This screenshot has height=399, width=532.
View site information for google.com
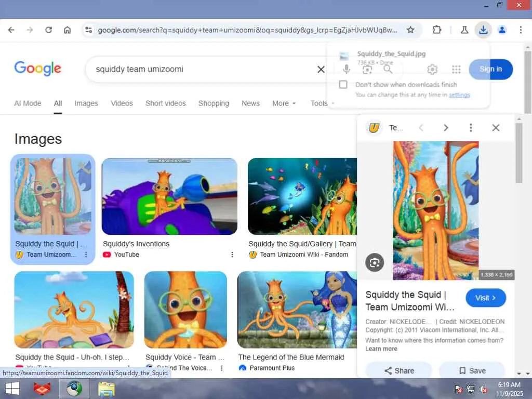(x=88, y=30)
